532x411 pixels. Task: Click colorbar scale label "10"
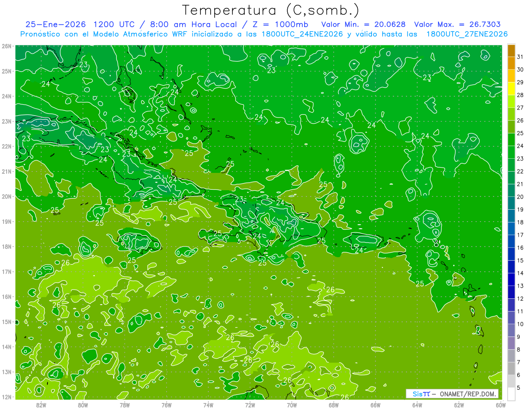[520, 324]
